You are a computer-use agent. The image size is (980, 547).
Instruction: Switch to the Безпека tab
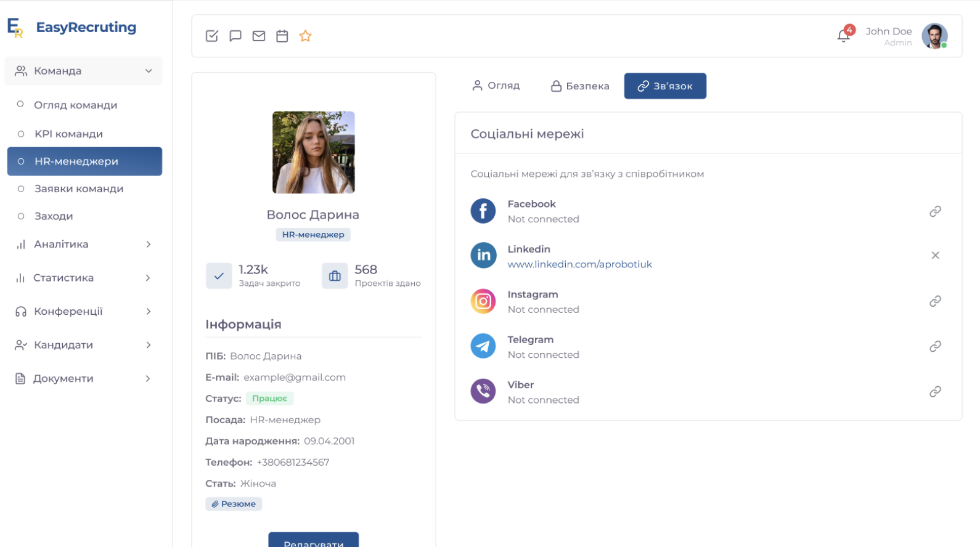[x=580, y=86]
